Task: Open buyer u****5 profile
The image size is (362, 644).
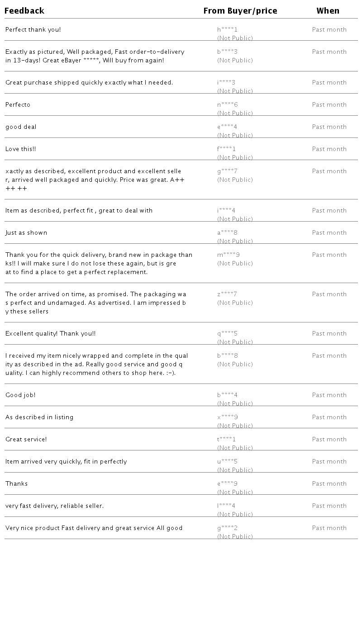Action: point(227,462)
